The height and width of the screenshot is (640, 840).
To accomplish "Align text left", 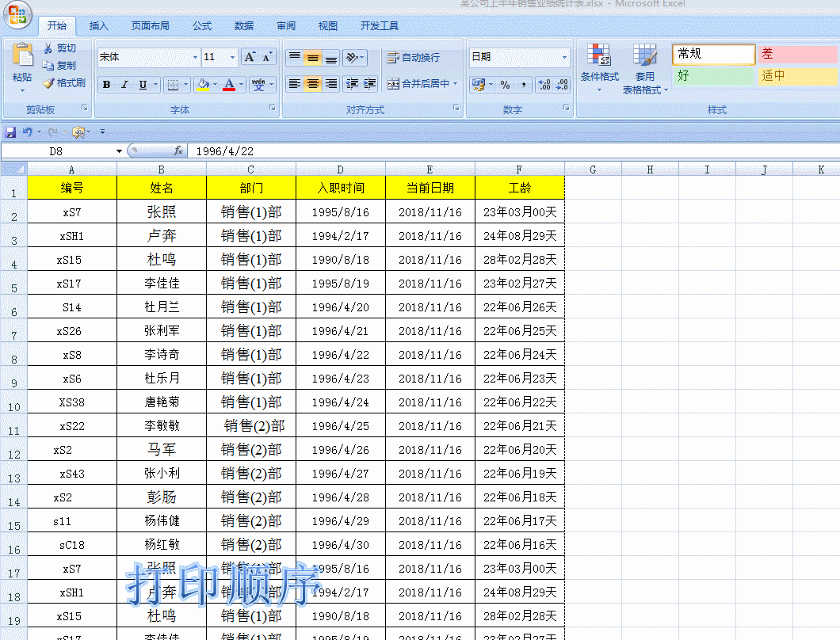I will click(x=295, y=83).
